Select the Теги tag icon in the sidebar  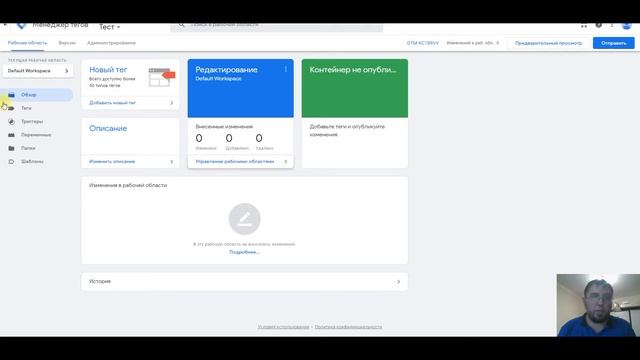11,108
